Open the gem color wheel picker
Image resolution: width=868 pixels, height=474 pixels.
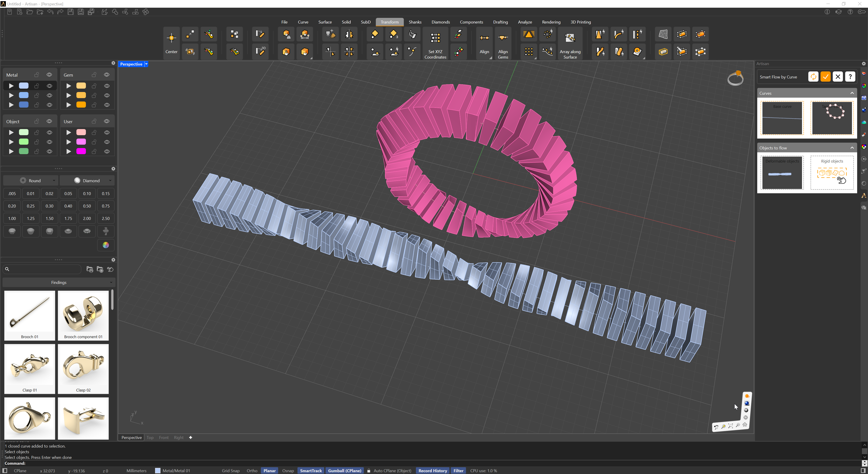tap(106, 245)
